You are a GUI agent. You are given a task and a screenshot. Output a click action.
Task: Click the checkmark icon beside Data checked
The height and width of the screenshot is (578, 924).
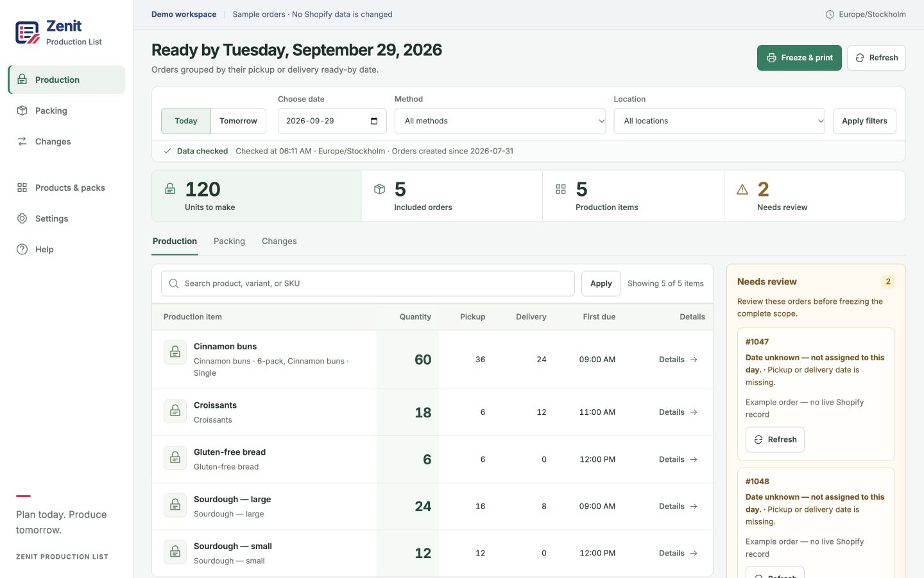(x=167, y=151)
